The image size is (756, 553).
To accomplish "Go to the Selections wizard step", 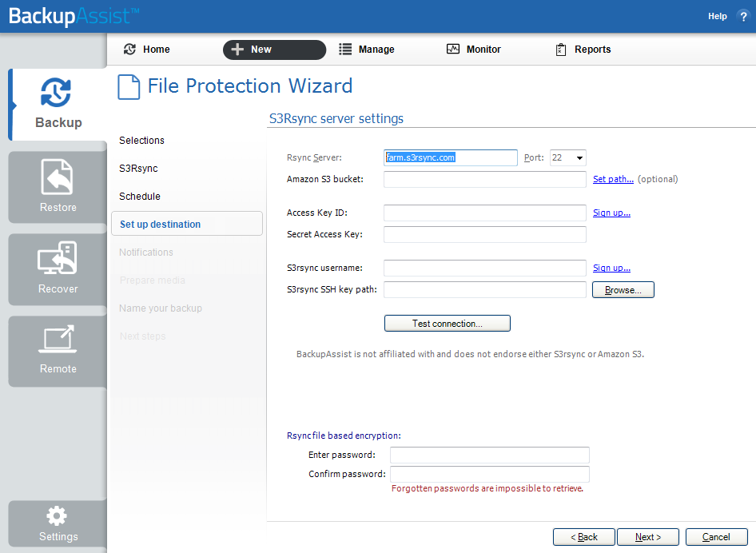I will (x=141, y=141).
